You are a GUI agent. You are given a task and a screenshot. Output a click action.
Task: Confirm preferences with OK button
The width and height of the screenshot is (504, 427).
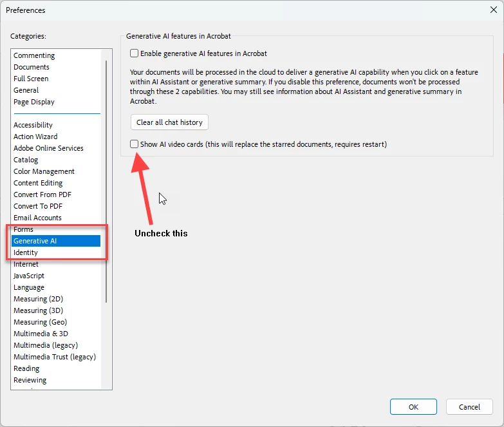413,407
